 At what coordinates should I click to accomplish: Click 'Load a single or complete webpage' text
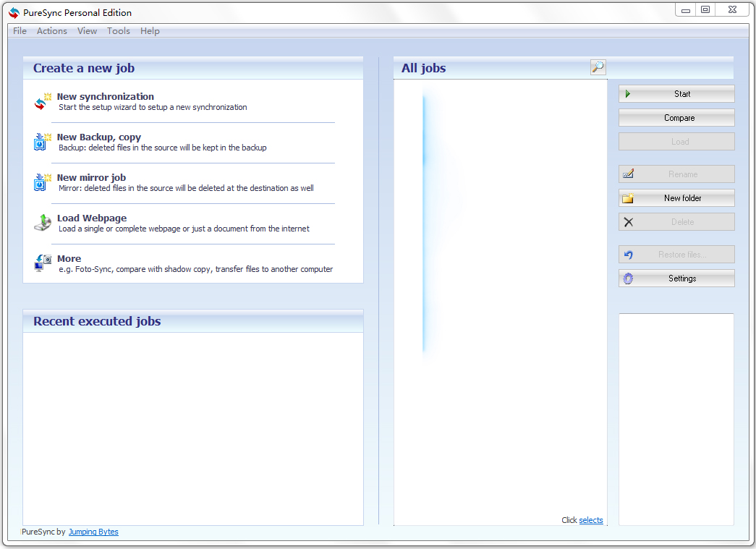[x=184, y=229]
